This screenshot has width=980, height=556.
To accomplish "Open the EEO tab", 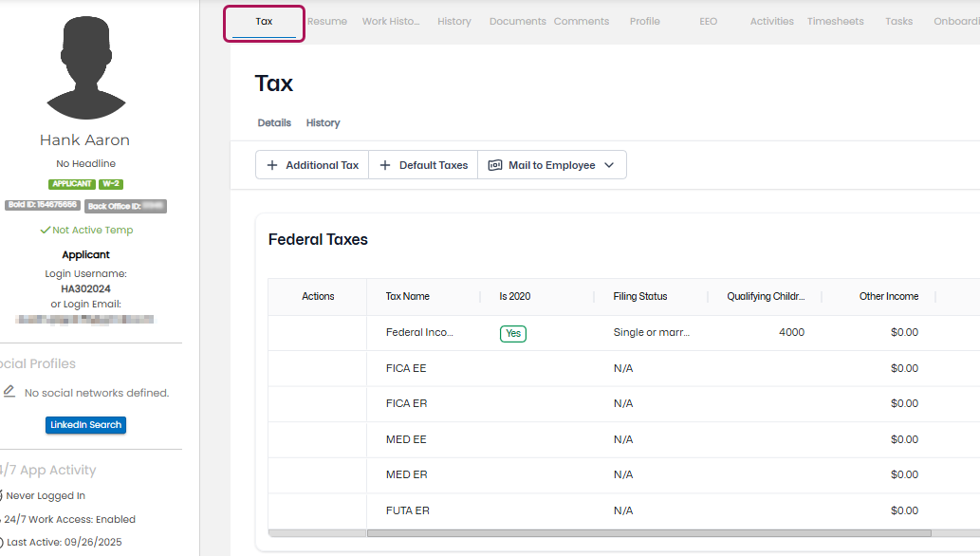I will (x=709, y=21).
